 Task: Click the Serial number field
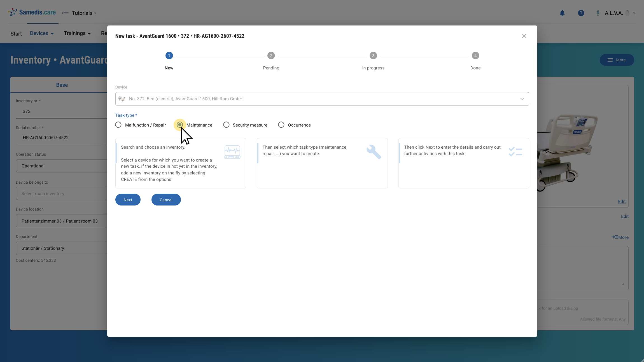coord(62,138)
